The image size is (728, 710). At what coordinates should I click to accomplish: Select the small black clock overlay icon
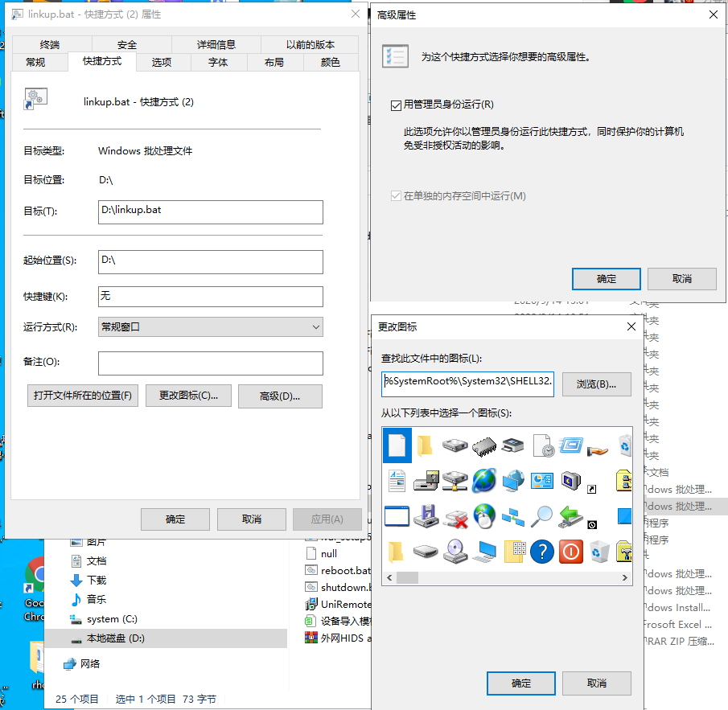click(x=592, y=525)
